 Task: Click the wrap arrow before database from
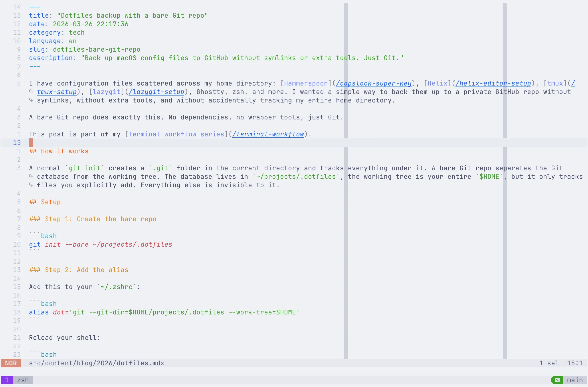pyautogui.click(x=31, y=176)
